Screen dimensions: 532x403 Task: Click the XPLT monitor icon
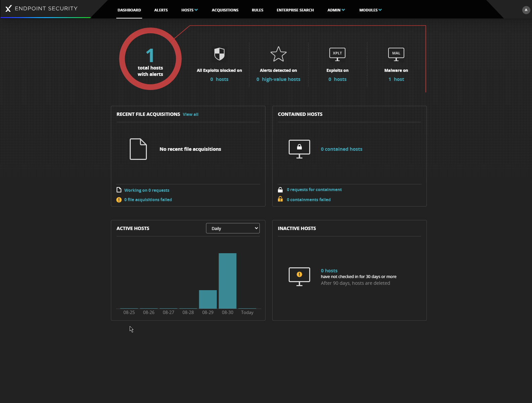point(337,54)
